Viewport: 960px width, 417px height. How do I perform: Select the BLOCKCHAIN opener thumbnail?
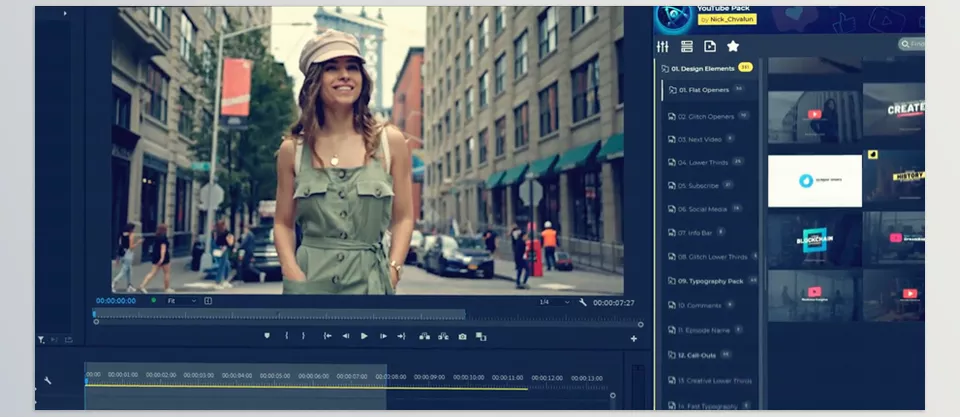tap(815, 240)
